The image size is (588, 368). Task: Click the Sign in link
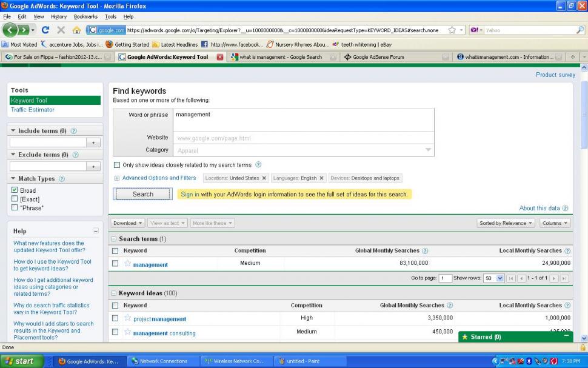(x=190, y=195)
